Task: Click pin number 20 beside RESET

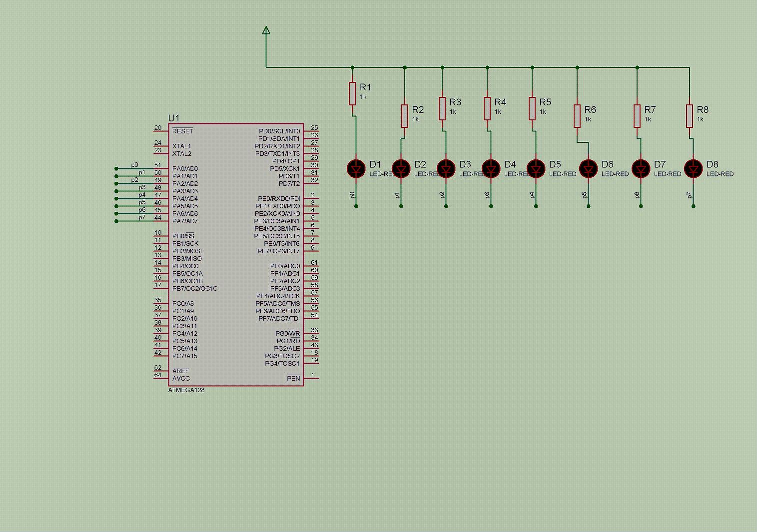Action: 158,128
